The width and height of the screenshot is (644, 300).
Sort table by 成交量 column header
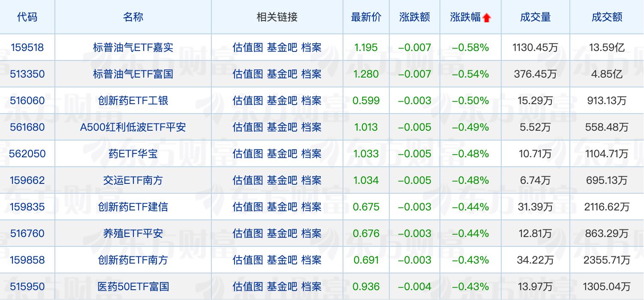(x=535, y=17)
